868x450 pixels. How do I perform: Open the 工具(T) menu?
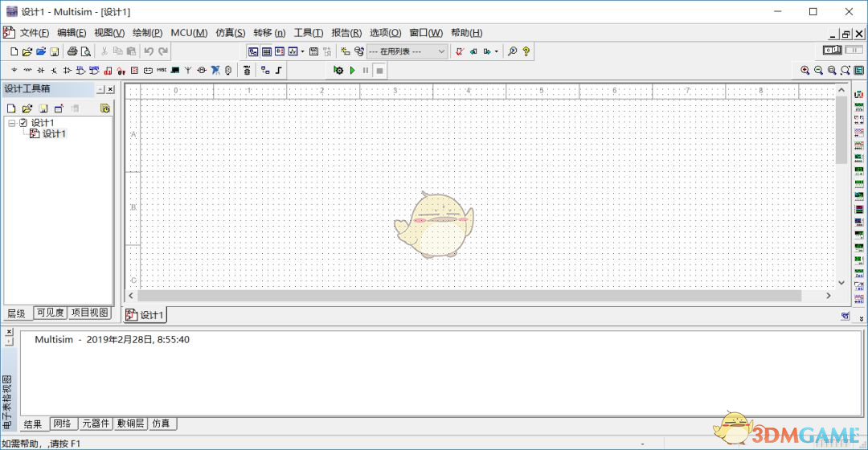click(309, 33)
